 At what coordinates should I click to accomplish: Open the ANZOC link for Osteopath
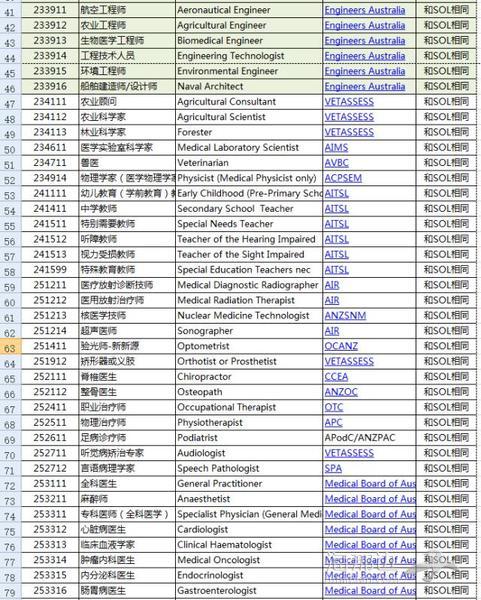[x=341, y=392]
